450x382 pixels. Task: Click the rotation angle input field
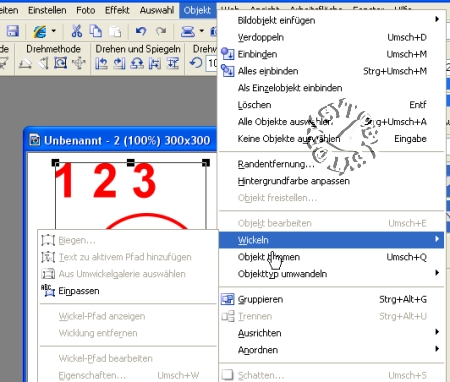212,63
